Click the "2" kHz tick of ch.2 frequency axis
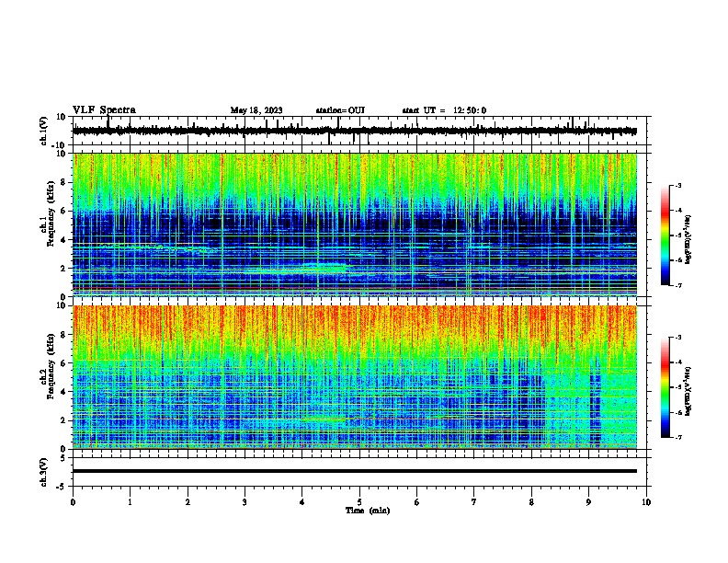 (x=63, y=420)
